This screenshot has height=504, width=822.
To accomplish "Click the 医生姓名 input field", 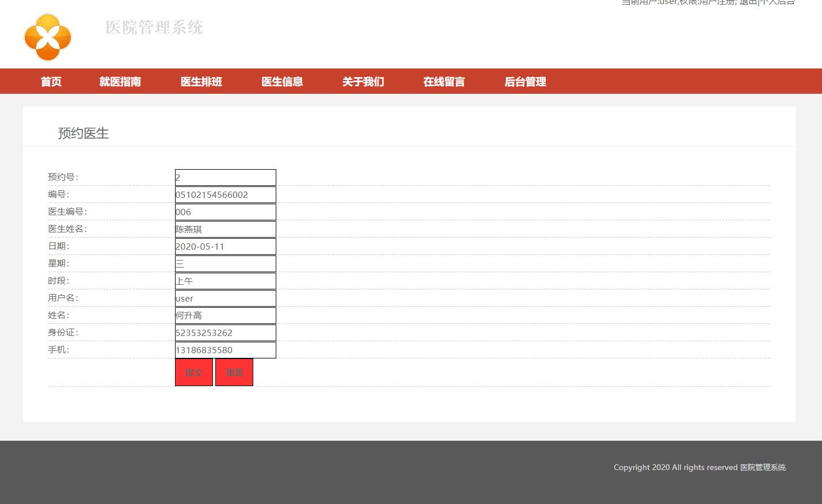I will click(225, 228).
